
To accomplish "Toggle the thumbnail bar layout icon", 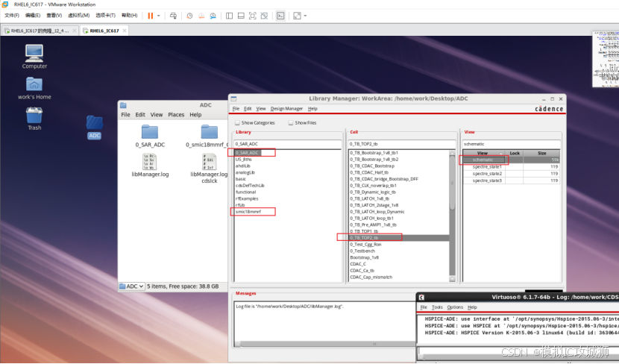I will point(241,16).
